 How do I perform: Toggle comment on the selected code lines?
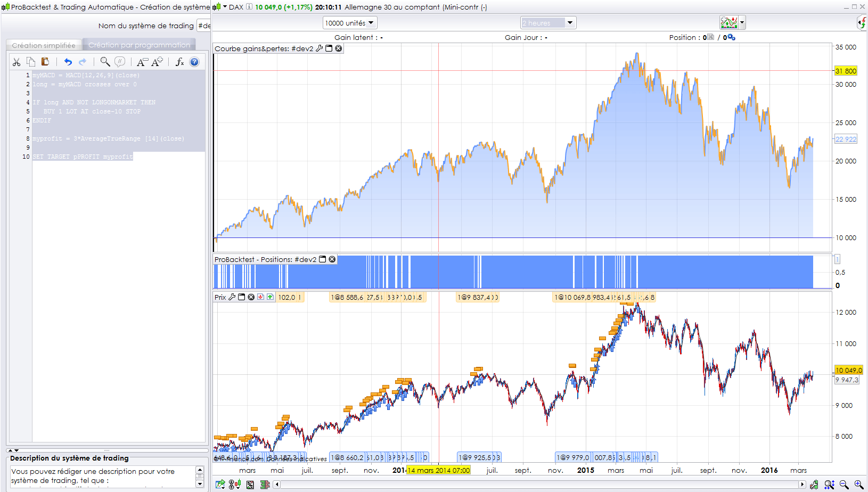(120, 62)
